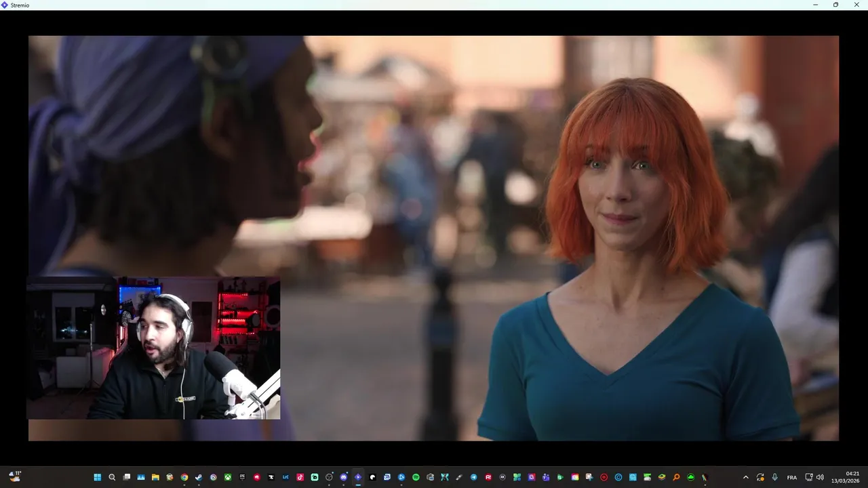Open File Explorer from the taskbar

(x=155, y=477)
